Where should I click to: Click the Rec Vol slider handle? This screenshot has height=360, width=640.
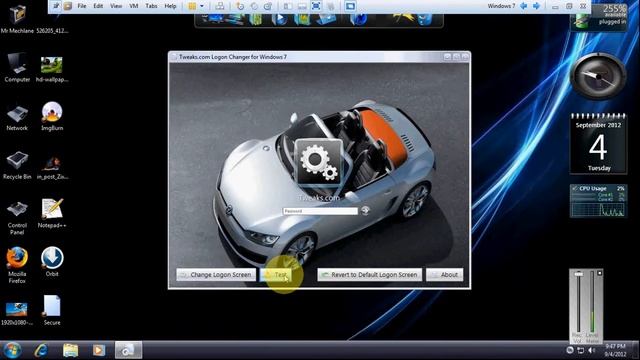point(578,274)
